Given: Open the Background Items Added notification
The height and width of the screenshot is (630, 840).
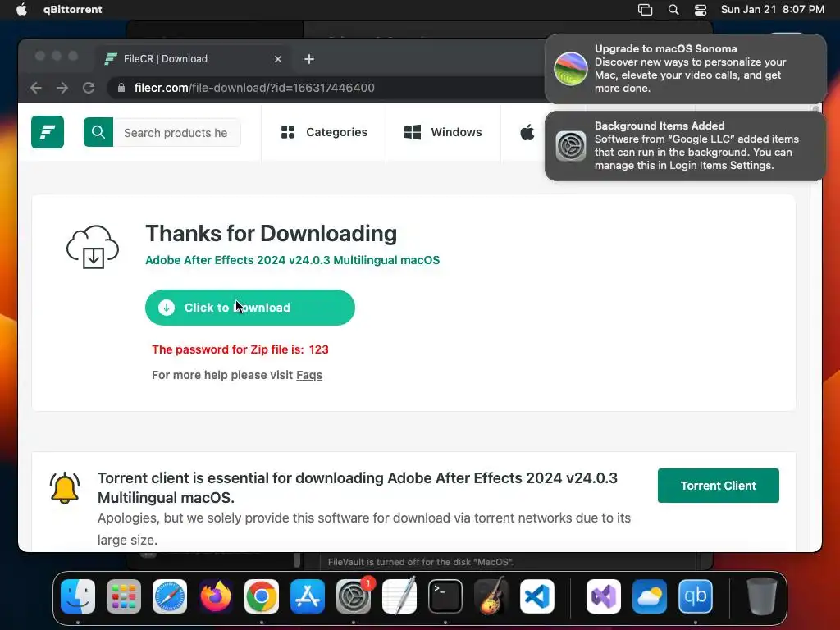Looking at the screenshot, I should coord(685,146).
